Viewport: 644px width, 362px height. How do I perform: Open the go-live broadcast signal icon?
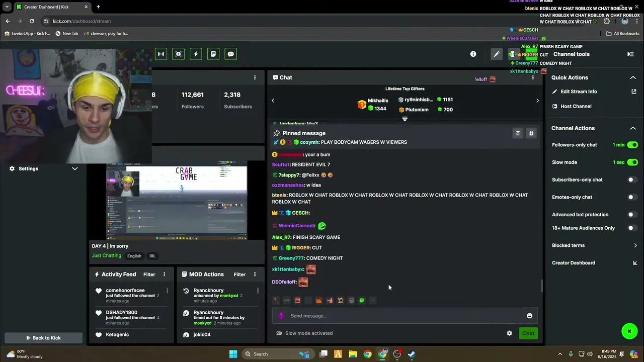tap(161, 54)
